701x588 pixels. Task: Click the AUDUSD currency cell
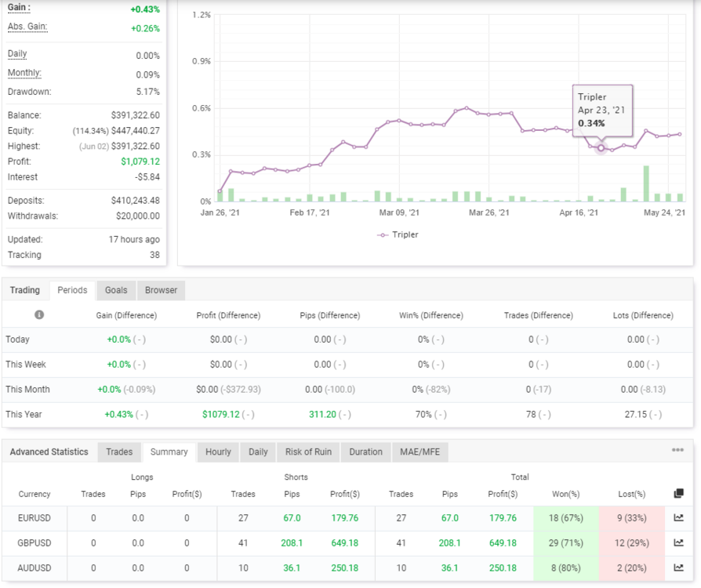pyautogui.click(x=35, y=568)
